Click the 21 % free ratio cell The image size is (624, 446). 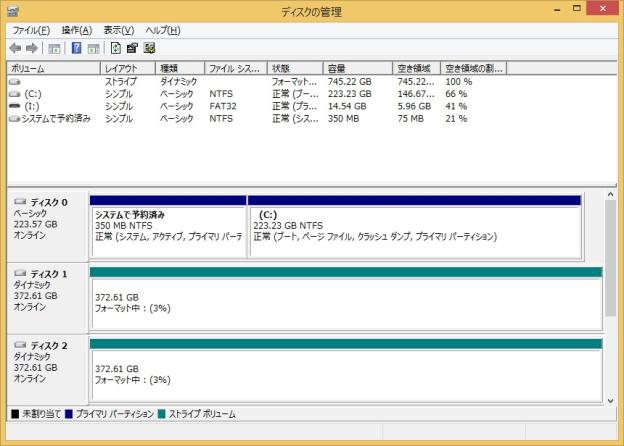point(456,119)
